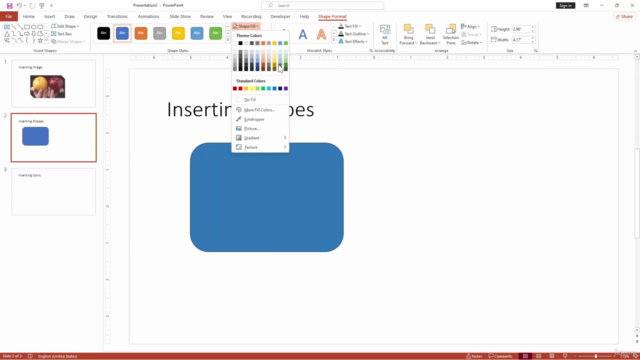Screen dimensions: 640x360
Task: Switch to the Home tab
Action: pos(29,16)
